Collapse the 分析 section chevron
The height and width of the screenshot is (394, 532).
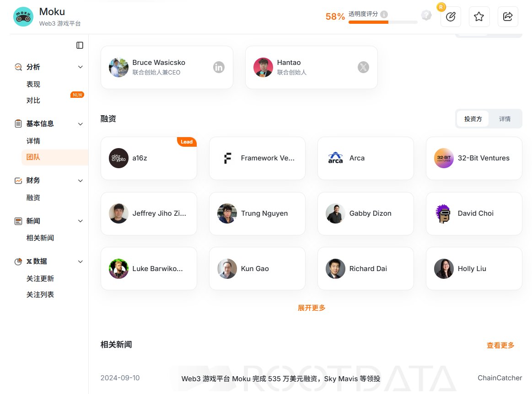(81, 67)
